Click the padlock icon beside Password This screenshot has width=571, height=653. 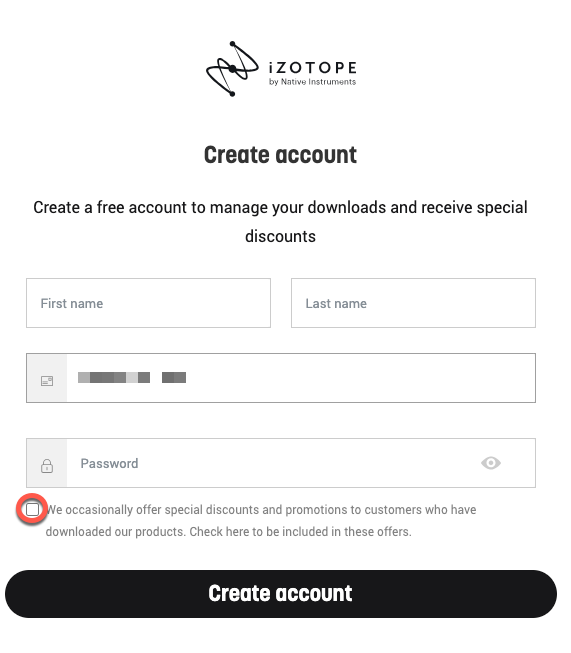47,466
